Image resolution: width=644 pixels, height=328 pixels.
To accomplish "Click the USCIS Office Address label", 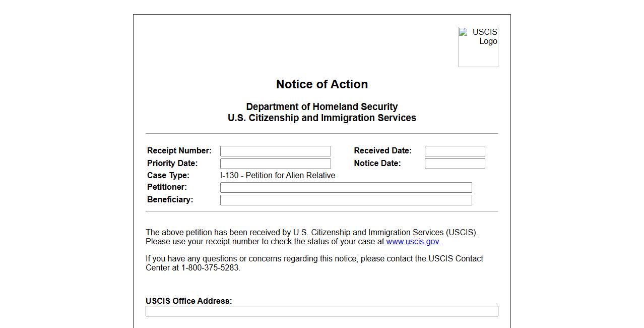I will (x=189, y=301).
